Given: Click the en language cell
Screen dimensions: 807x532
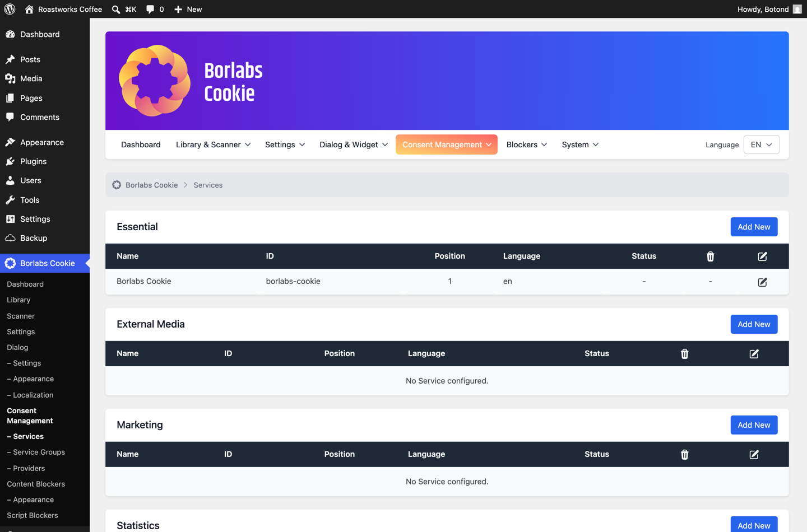Looking at the screenshot, I should pyautogui.click(x=507, y=281).
